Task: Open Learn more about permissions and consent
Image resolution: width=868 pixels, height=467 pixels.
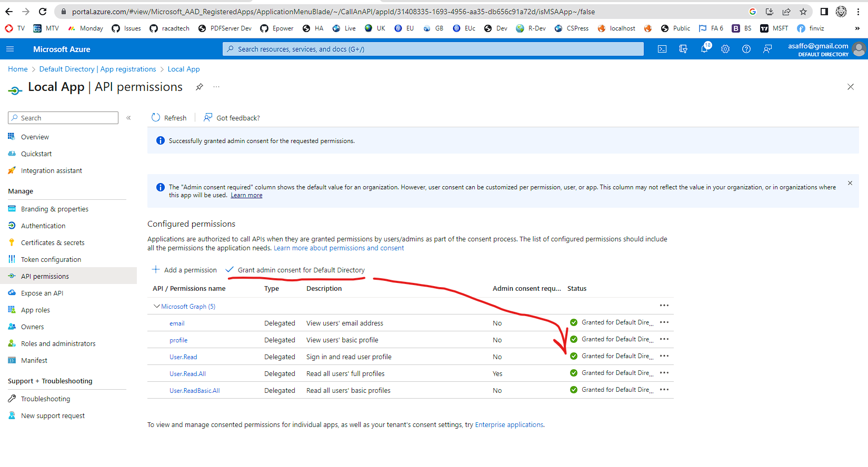Action: click(339, 248)
